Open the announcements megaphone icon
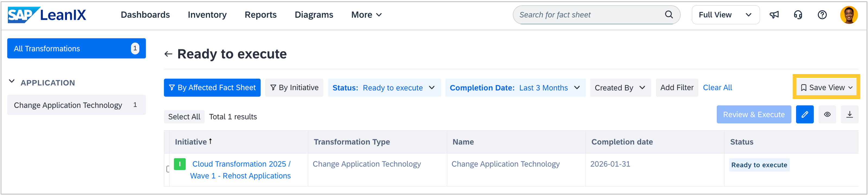This screenshot has width=868, height=195. pos(774,15)
